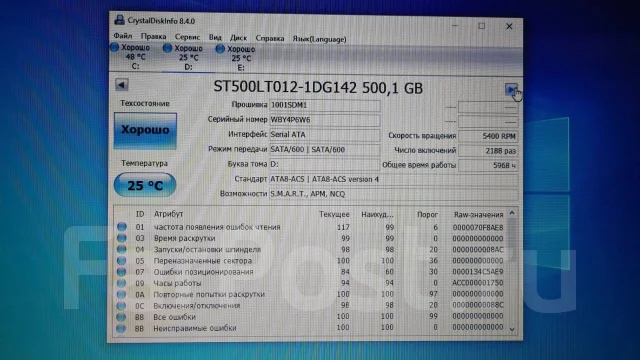The width and height of the screenshot is (640, 360).
Task: Click the Порог column header
Action: tap(427, 215)
